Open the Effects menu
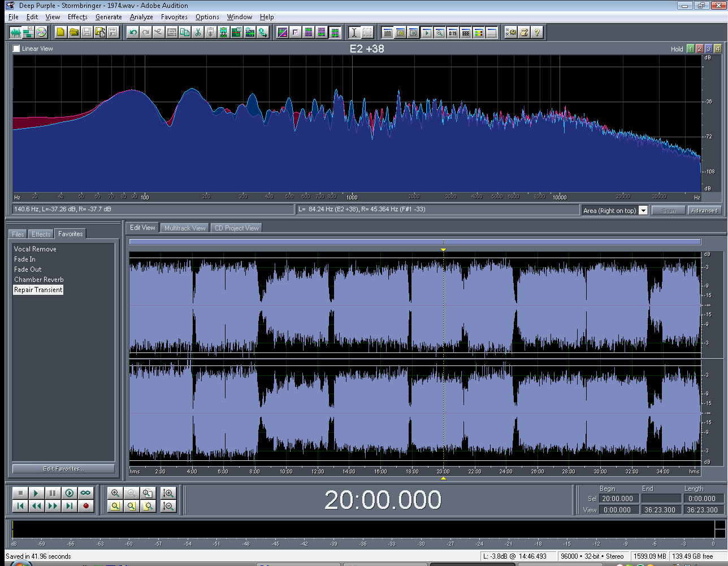This screenshot has height=566, width=728. click(77, 17)
